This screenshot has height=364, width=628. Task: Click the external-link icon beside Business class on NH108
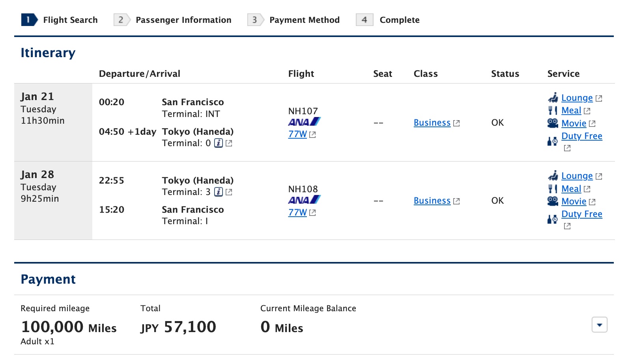click(x=456, y=201)
